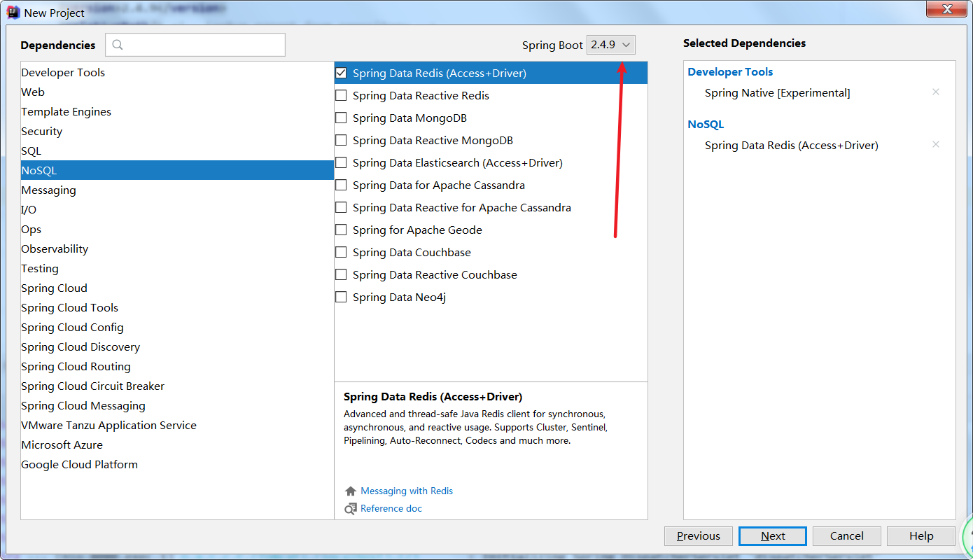Image resolution: width=973 pixels, height=560 pixels.
Task: Open the Testing category
Action: point(177,269)
